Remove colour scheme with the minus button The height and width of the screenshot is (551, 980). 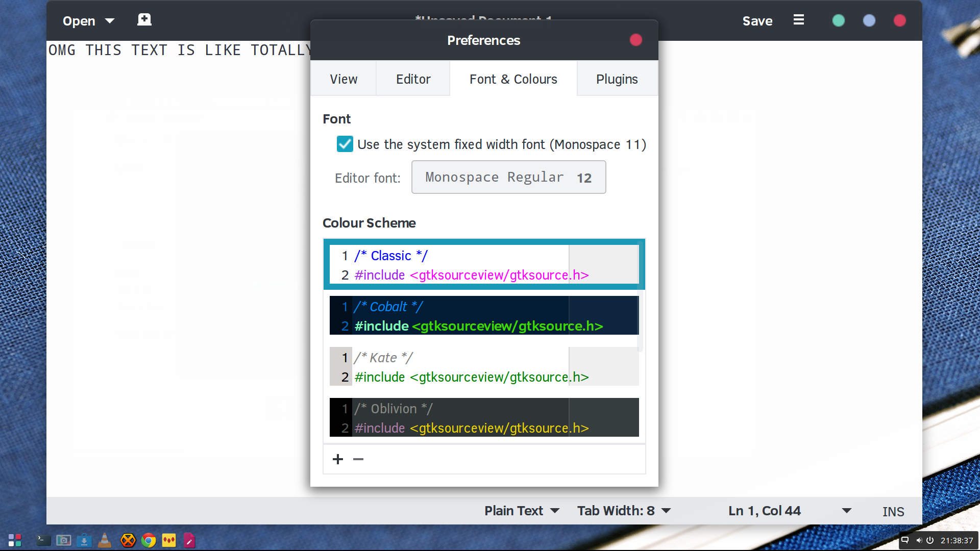[358, 459]
